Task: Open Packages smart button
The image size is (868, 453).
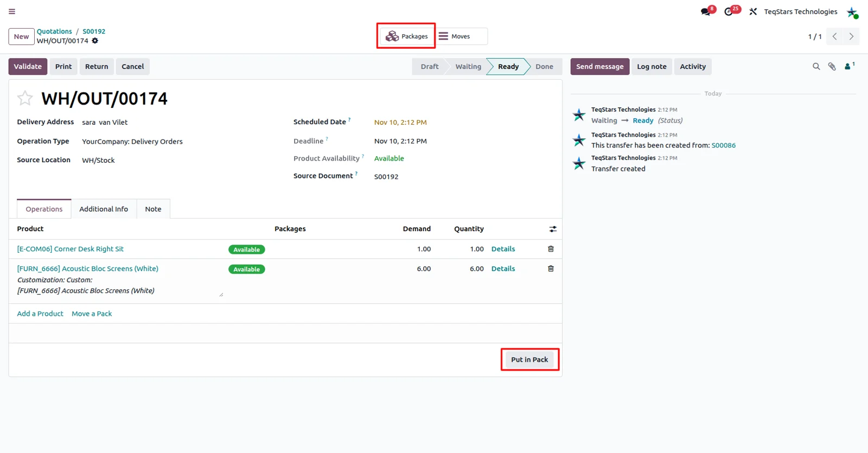Action: click(406, 36)
